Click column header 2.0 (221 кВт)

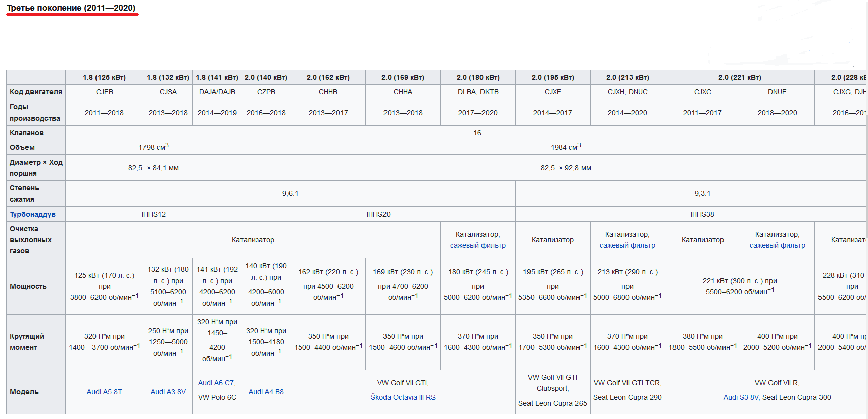[740, 77]
